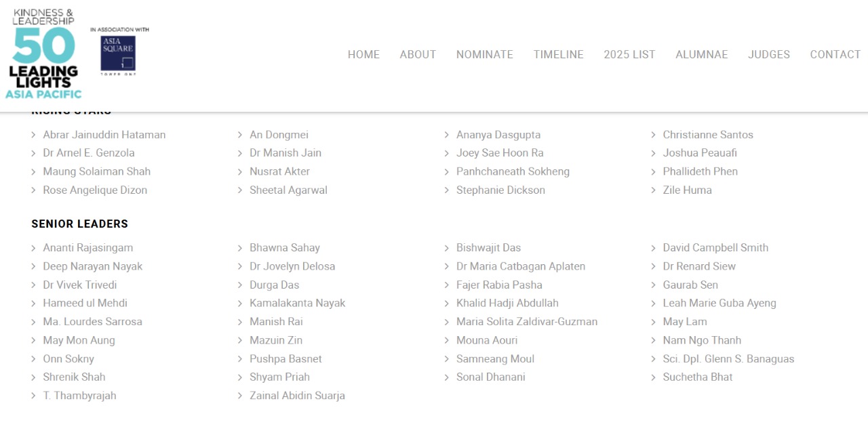Click chevron before Suchetha Bhat
This screenshot has width=868, height=437.
click(x=654, y=377)
